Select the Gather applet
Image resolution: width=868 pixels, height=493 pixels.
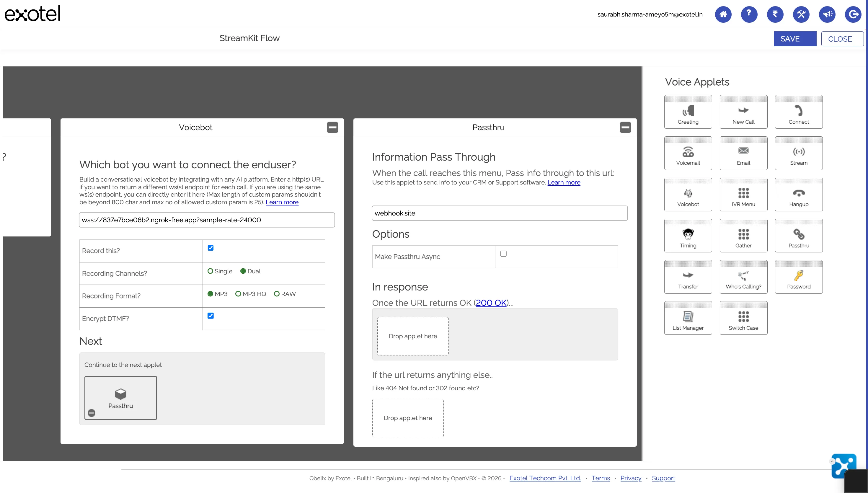pos(743,236)
